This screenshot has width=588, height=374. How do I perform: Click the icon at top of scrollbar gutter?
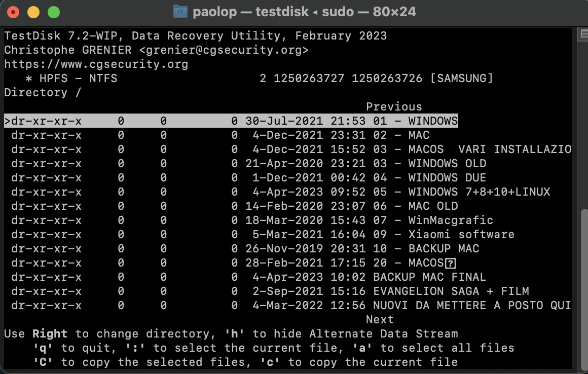[x=584, y=34]
